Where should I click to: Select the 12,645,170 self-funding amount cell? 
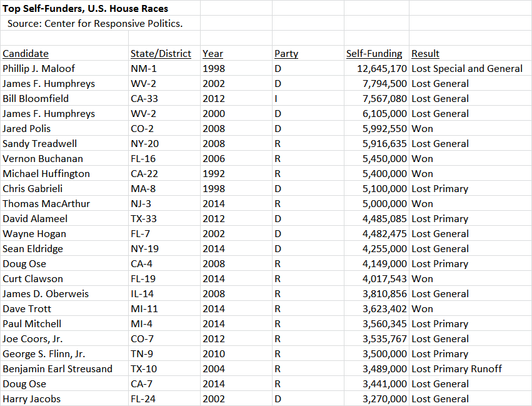pyautogui.click(x=376, y=68)
